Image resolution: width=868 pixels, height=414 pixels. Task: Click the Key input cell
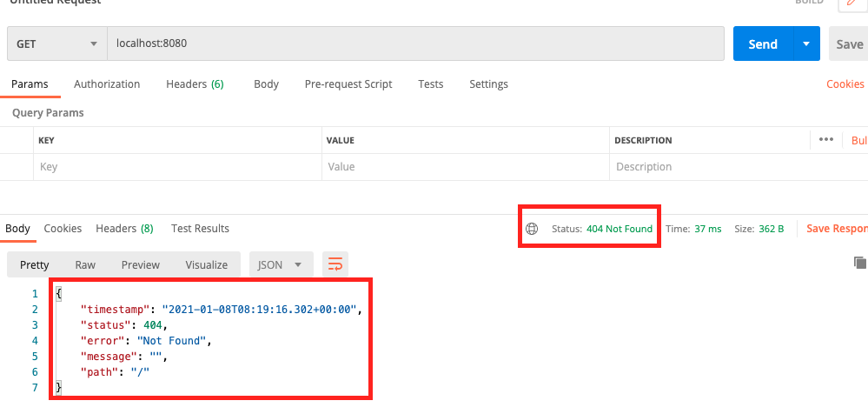(178, 167)
